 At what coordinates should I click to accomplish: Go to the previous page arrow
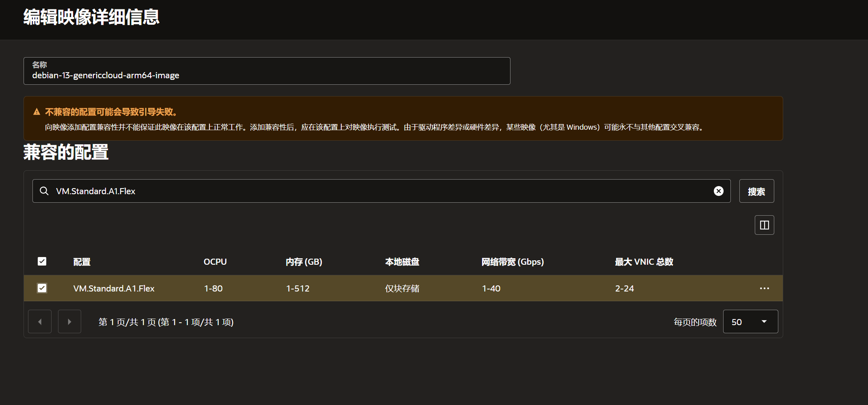point(40,321)
